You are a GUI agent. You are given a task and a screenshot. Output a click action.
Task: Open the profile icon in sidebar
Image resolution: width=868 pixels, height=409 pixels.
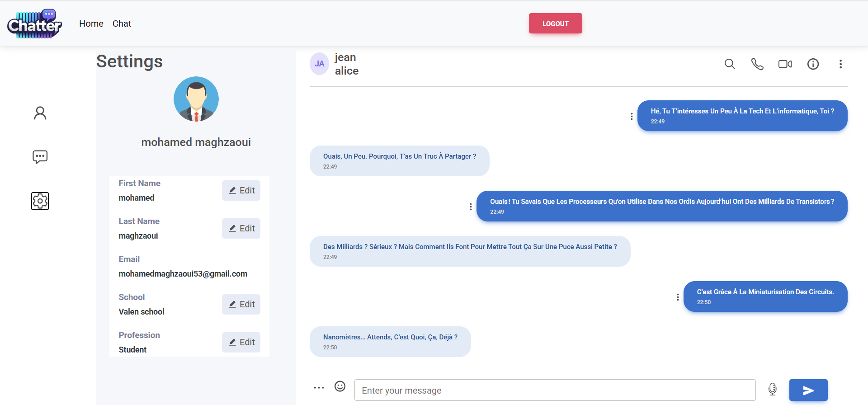click(40, 113)
